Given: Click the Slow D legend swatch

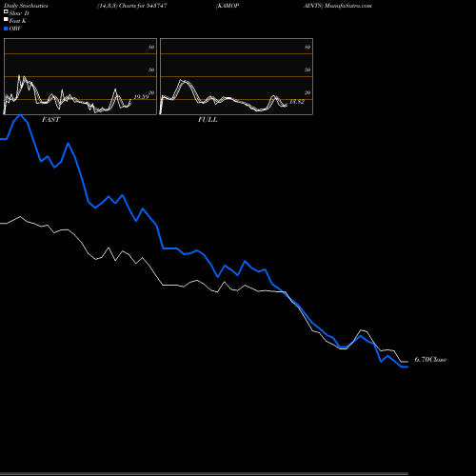Looking at the screenshot, I should 6,11.
